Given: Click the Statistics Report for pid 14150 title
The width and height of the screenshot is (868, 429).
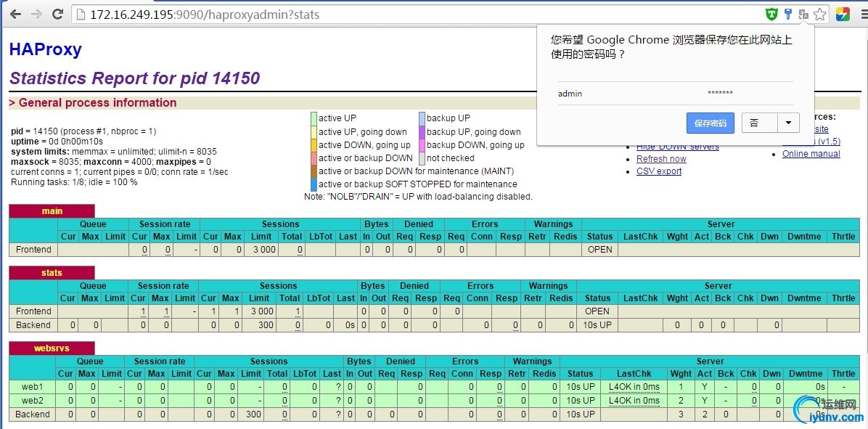Looking at the screenshot, I should [x=134, y=78].
